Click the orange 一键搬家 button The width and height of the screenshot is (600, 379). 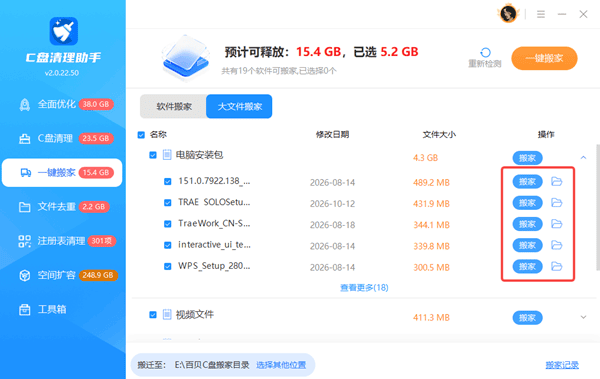coord(544,59)
